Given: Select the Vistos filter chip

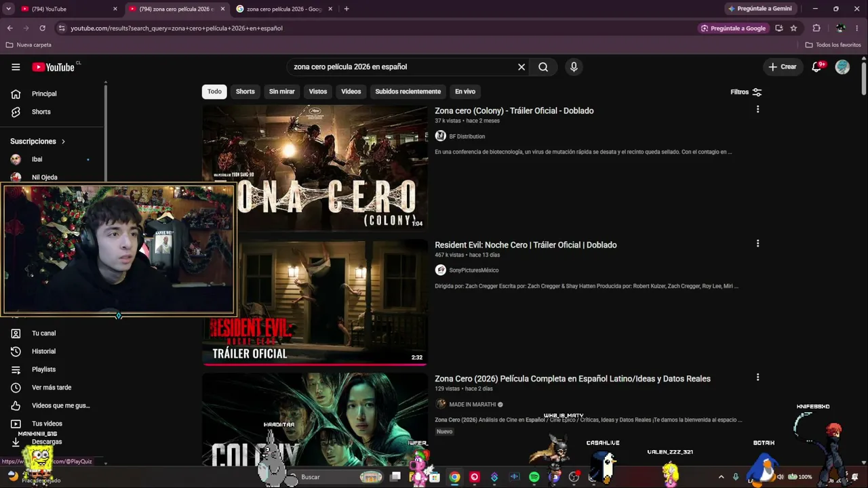Looking at the screenshot, I should tap(318, 91).
